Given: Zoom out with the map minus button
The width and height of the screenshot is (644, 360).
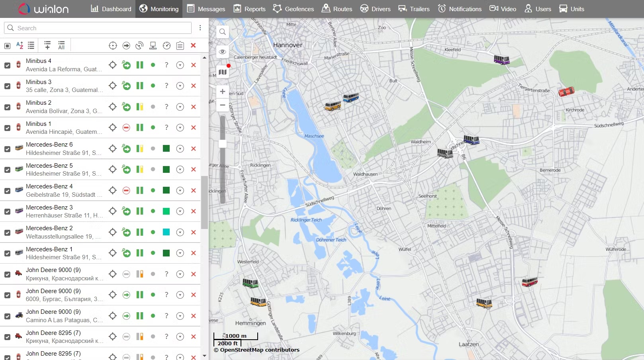Looking at the screenshot, I should click(223, 105).
